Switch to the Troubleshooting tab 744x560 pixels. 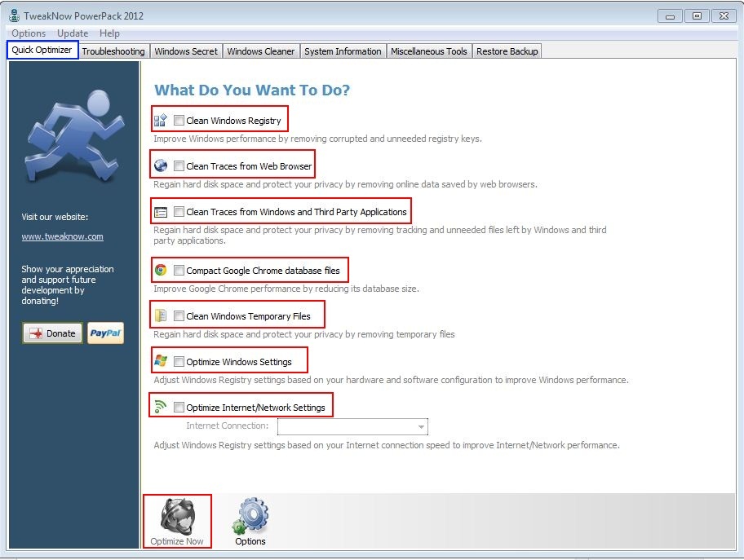point(113,51)
